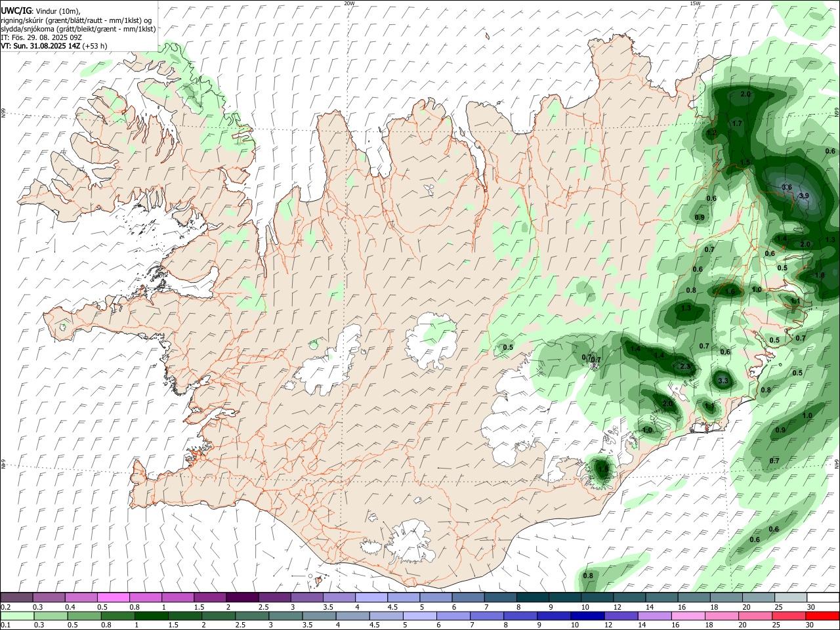
Task: Click the pale lavender snow swatch starting at 4
Action: click(x=371, y=598)
